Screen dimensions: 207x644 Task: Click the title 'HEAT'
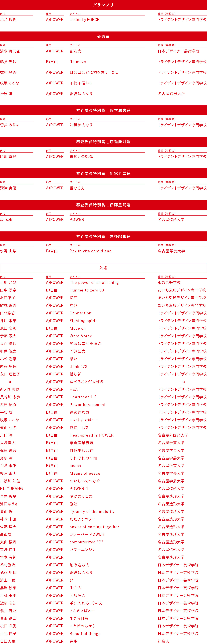point(75,389)
